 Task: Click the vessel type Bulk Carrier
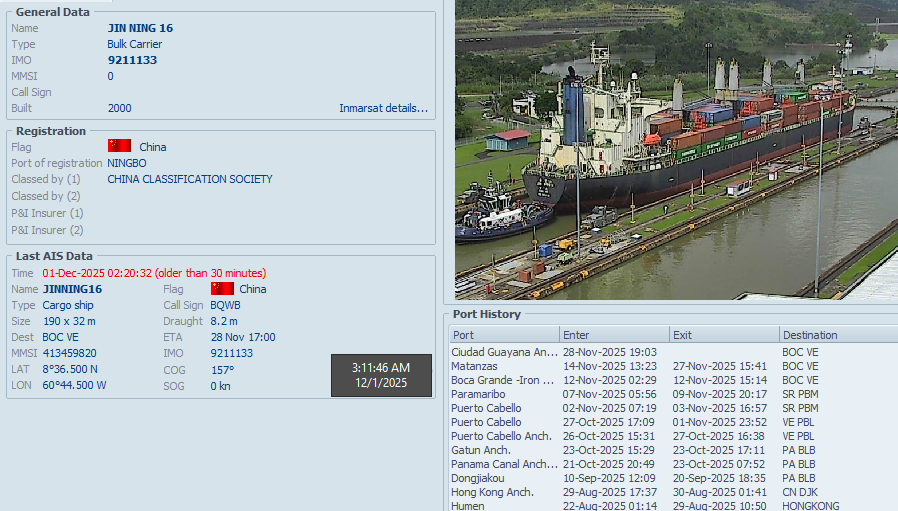pos(135,44)
